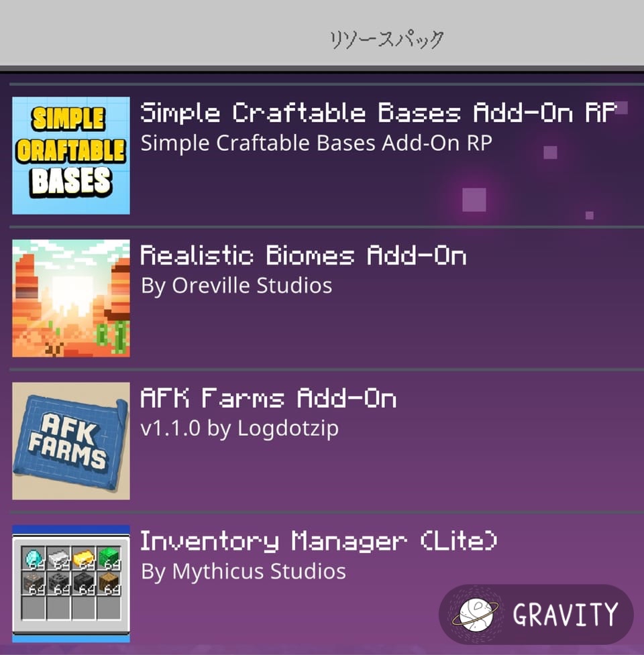Screen dimensions: 644x655
Task: Click empty area of Realistic Biomes row
Action: click(x=460, y=326)
